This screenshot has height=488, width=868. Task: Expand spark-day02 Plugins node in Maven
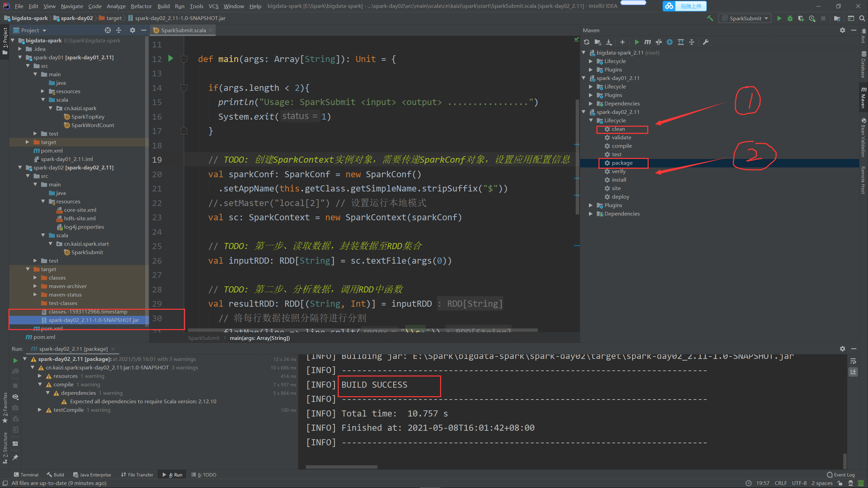tap(591, 205)
